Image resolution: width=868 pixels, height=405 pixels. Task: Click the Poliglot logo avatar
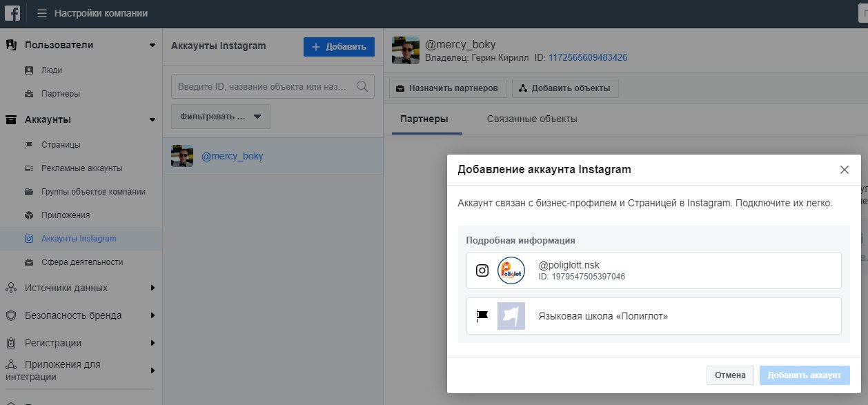[x=511, y=270]
